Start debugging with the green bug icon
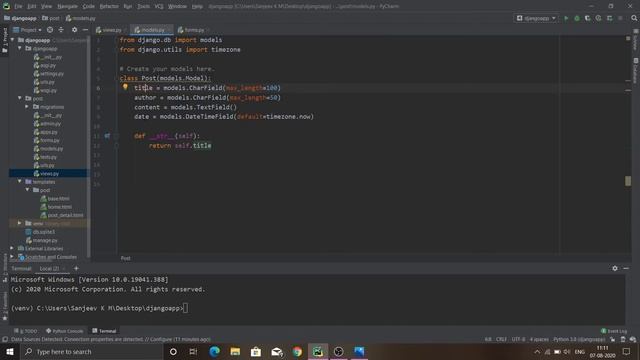This screenshot has width=640, height=360. [577, 18]
